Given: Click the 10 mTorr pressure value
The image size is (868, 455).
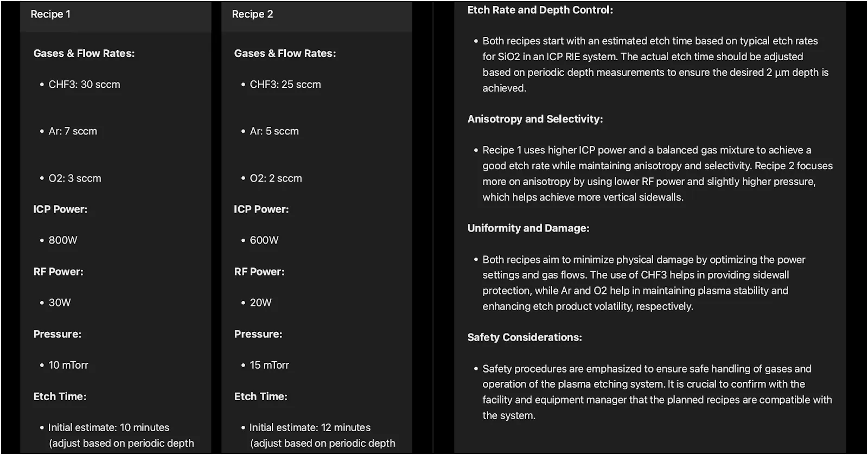Looking at the screenshot, I should tap(68, 365).
